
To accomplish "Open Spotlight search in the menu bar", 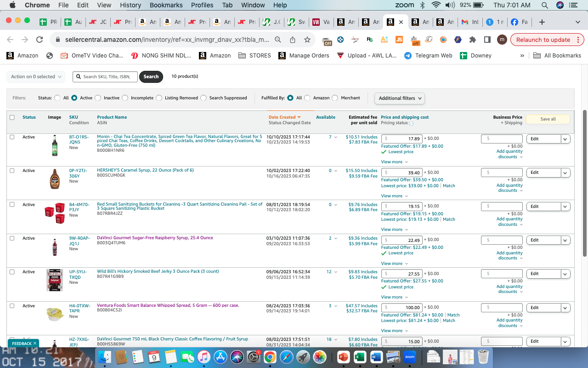I will [545, 5].
